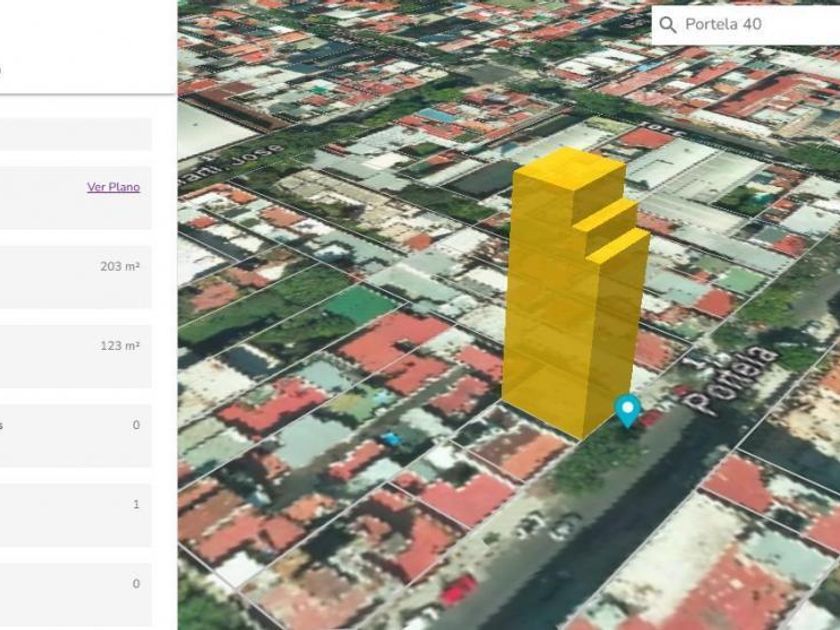Open the "Ver Plano" link
This screenshot has height=630, width=840.
click(113, 187)
